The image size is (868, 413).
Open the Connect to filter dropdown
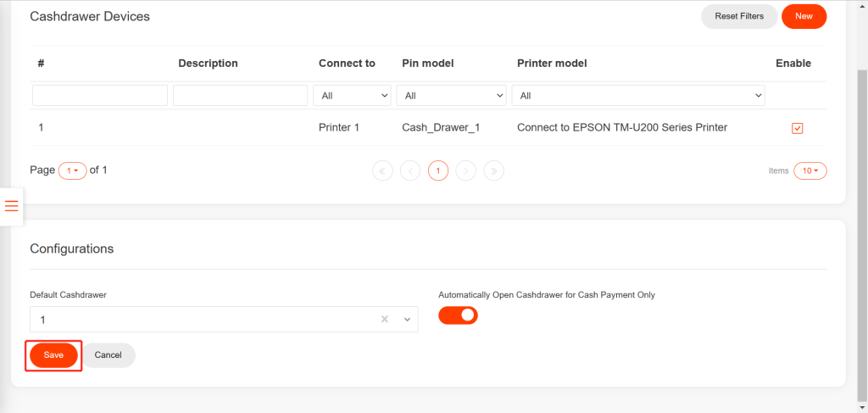coord(352,96)
